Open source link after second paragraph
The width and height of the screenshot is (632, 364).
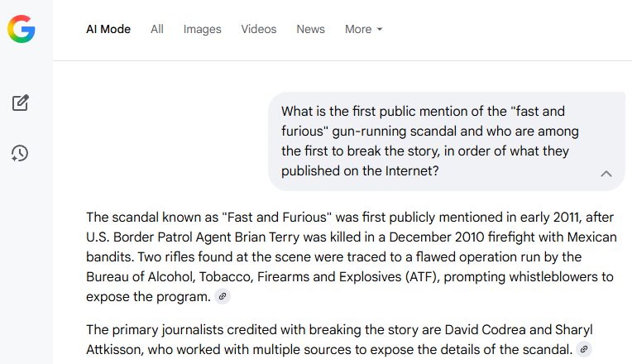coord(584,350)
